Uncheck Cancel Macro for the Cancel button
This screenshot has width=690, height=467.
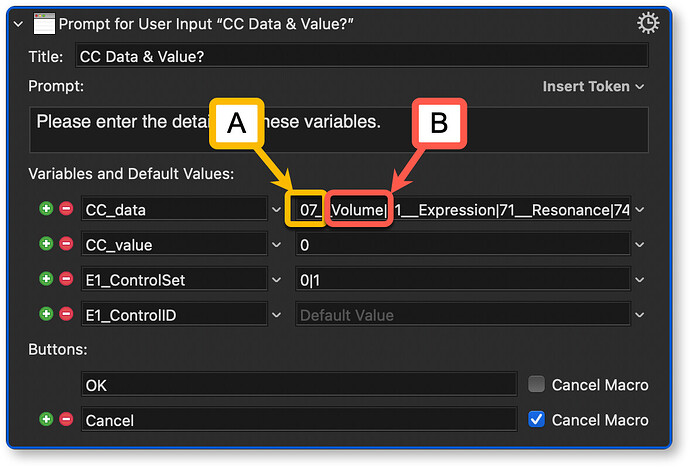[x=536, y=420]
